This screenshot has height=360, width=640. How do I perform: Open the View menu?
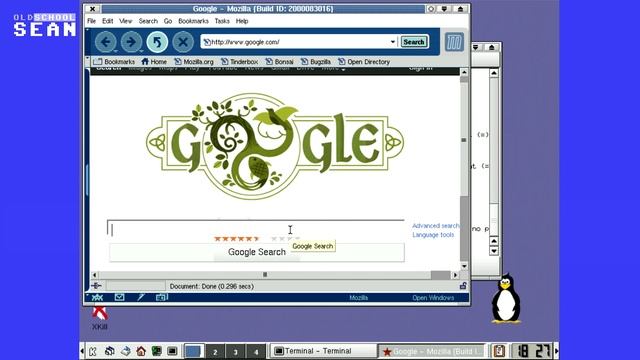point(125,21)
